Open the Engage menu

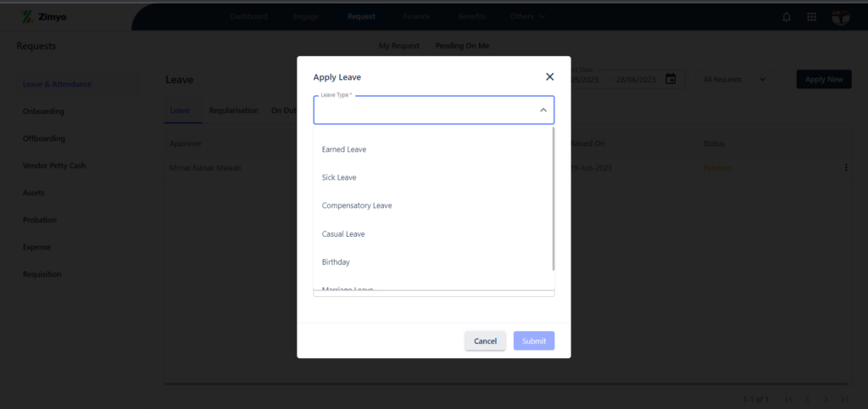coord(306,17)
